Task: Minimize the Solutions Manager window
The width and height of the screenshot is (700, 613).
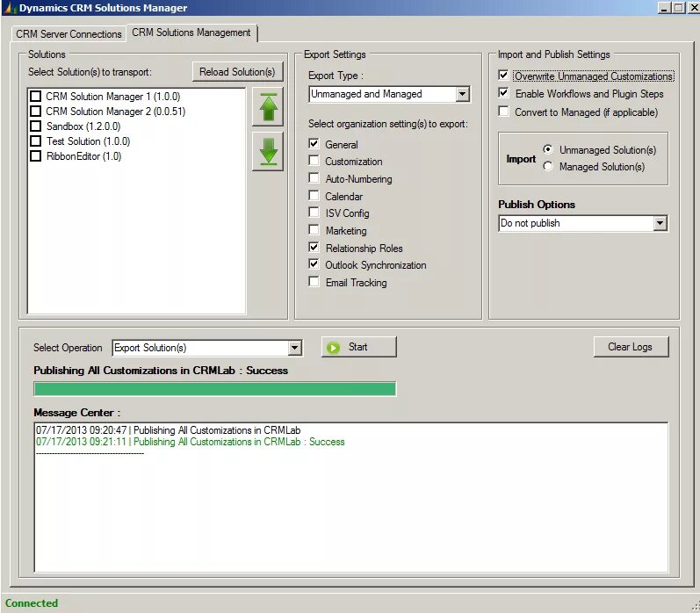Action: (x=664, y=8)
